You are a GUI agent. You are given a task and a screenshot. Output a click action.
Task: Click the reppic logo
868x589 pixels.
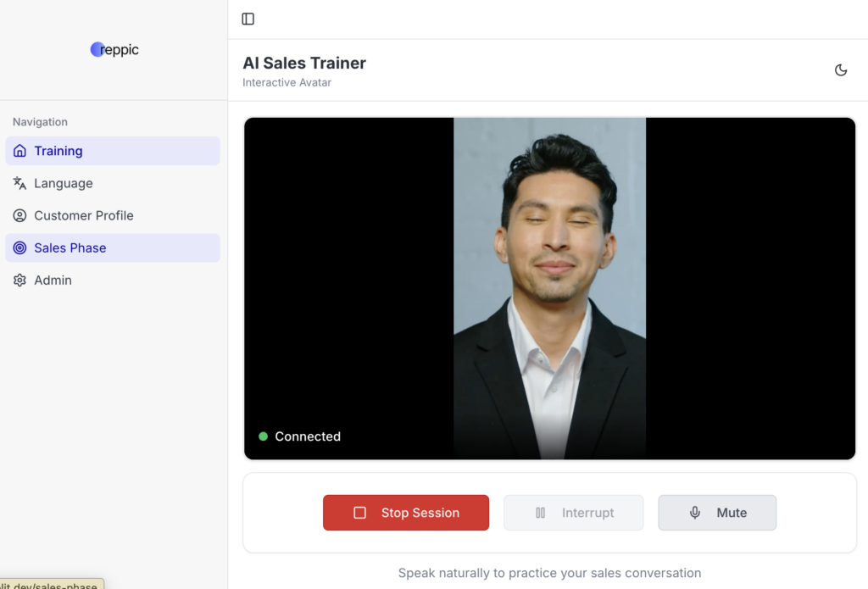pyautogui.click(x=114, y=49)
